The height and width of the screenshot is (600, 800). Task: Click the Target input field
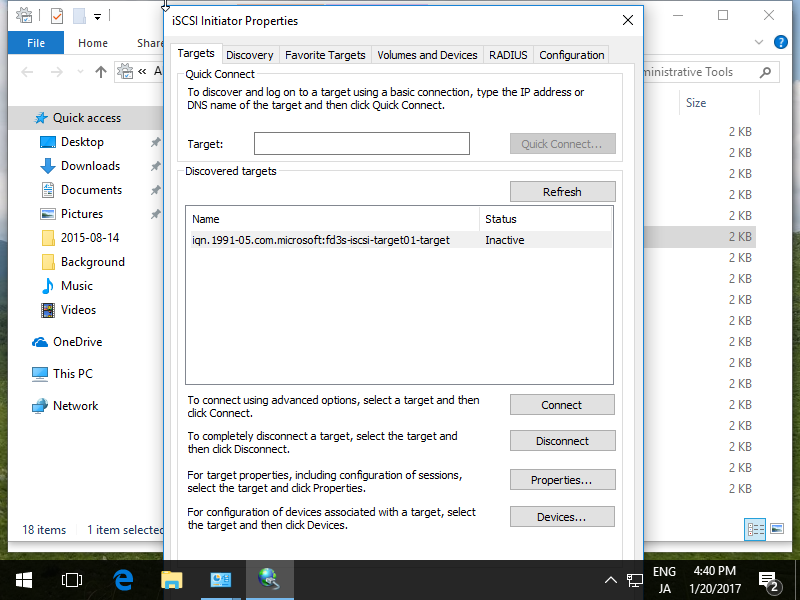click(362, 143)
